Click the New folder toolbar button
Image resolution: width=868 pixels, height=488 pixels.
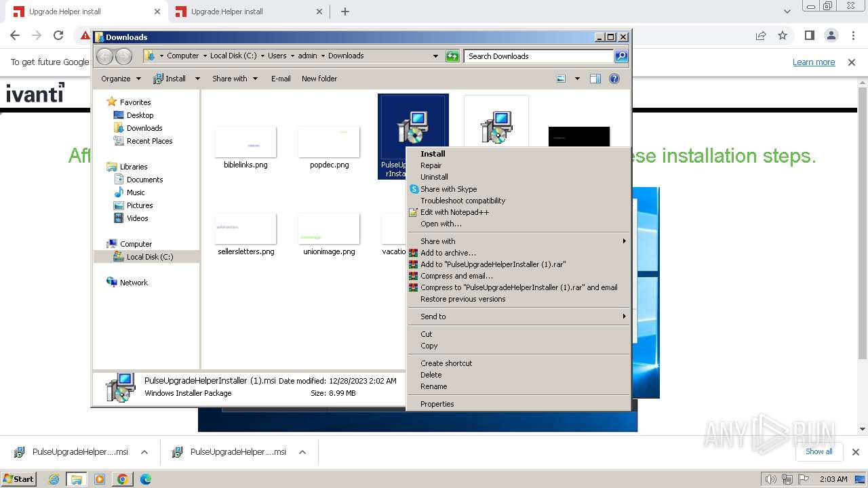pos(319,79)
